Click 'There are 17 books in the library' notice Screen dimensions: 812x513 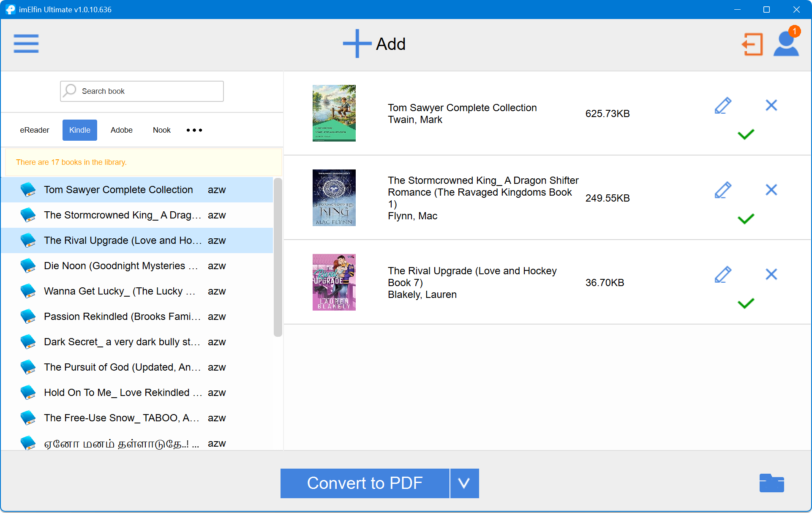pos(71,162)
